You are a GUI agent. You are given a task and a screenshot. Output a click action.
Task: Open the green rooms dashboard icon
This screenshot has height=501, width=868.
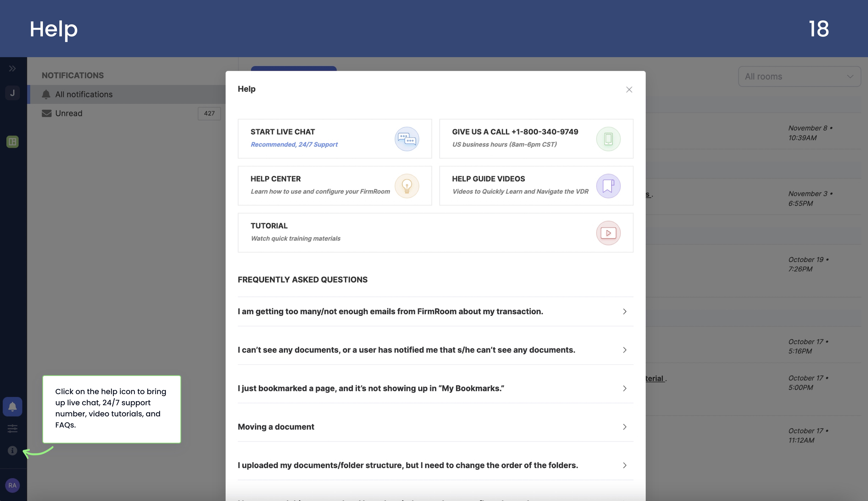(x=12, y=142)
